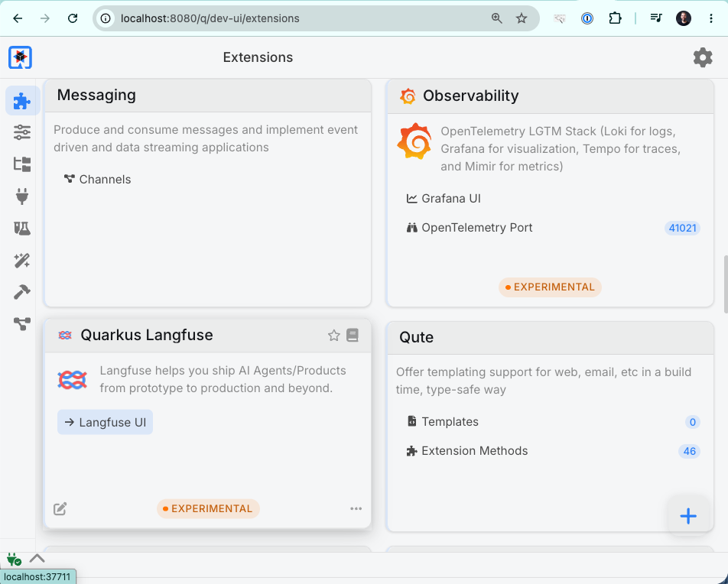Open the 1Password extension icon
The width and height of the screenshot is (728, 584).
pos(587,18)
